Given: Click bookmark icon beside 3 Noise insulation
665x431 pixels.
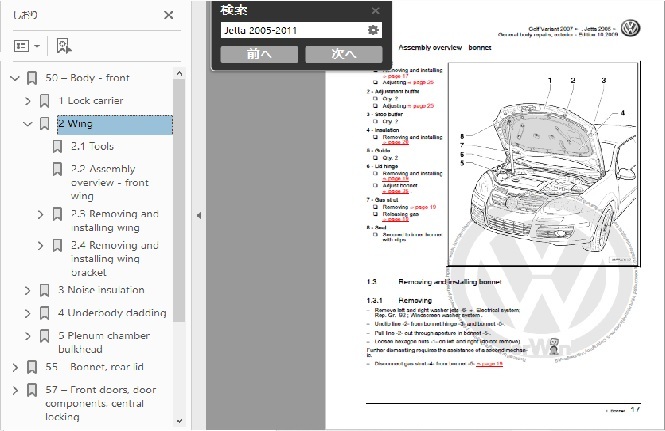Looking at the screenshot, I should coord(45,290).
